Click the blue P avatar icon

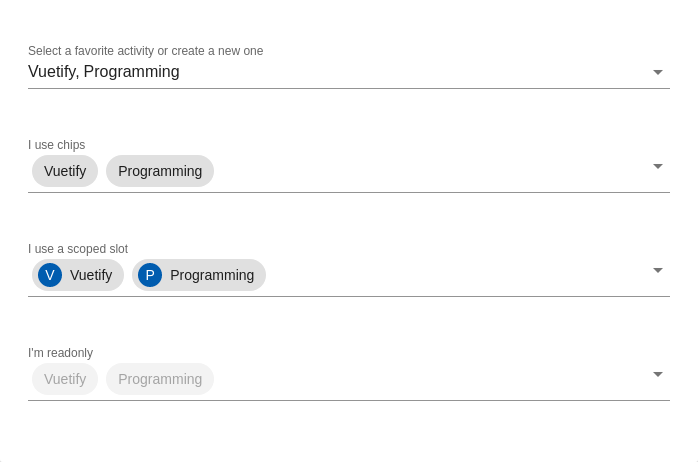[150, 275]
